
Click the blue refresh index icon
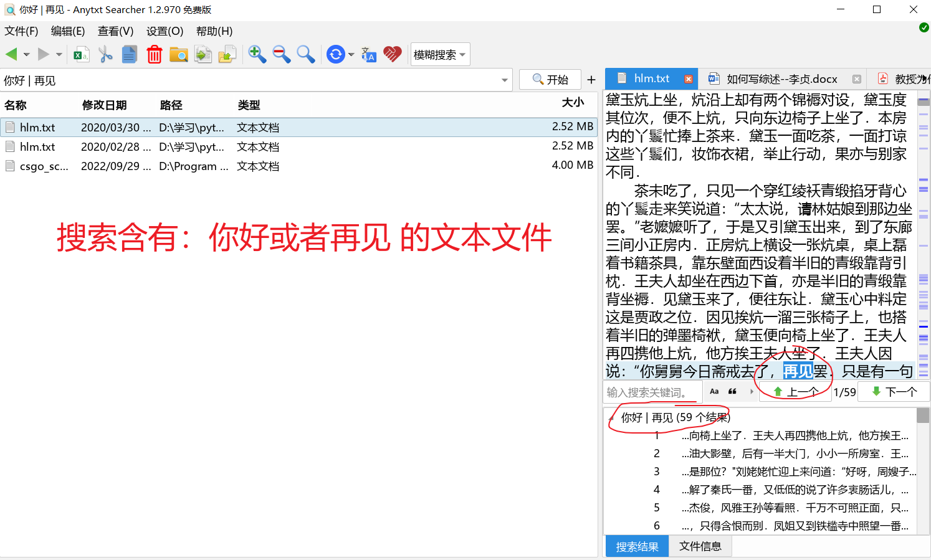tap(336, 55)
